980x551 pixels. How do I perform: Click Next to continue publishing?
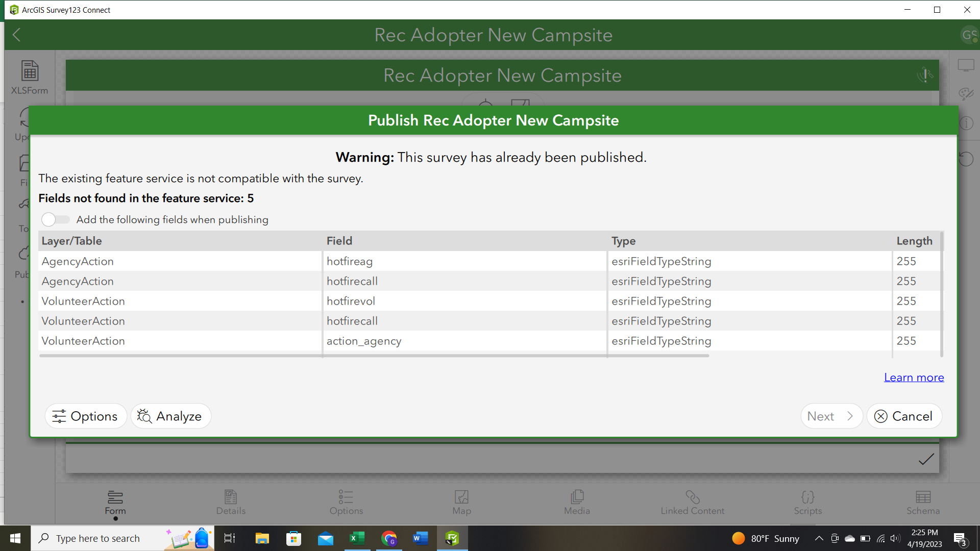click(x=831, y=416)
